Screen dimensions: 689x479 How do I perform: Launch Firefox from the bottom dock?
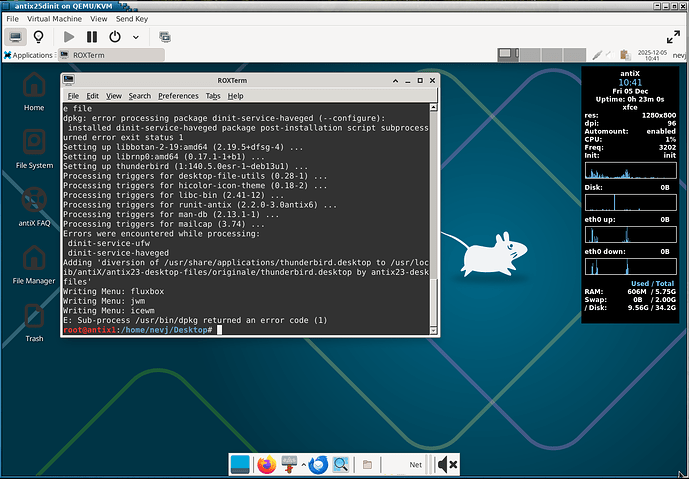click(x=266, y=464)
